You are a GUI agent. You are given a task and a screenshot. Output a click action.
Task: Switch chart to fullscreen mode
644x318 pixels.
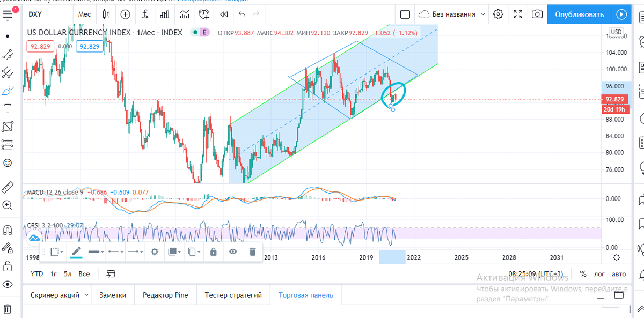[x=518, y=14]
